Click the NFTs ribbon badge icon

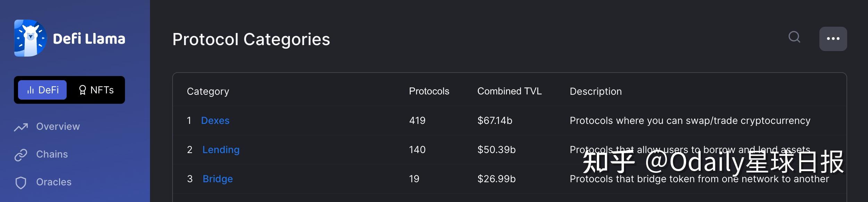pos(82,90)
